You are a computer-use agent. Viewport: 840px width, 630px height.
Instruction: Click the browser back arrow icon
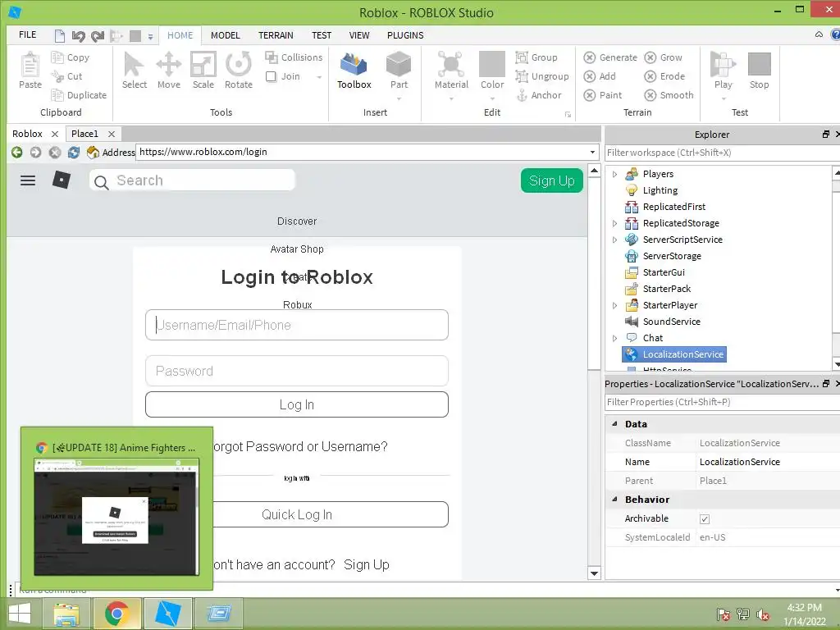(x=16, y=153)
